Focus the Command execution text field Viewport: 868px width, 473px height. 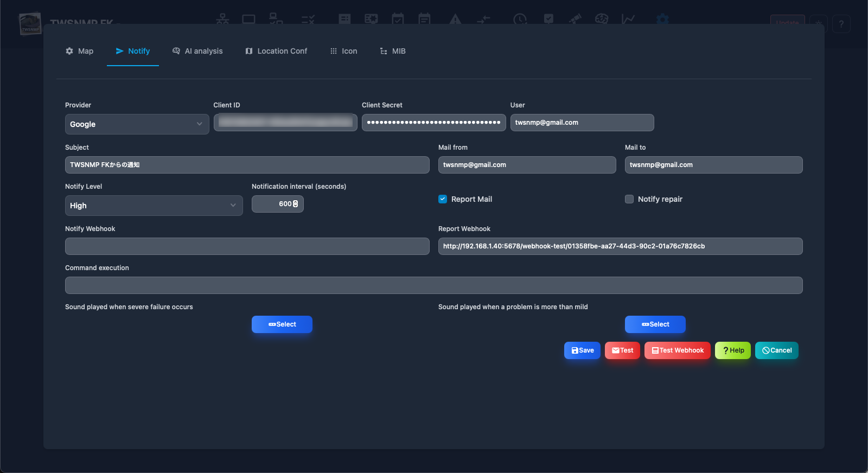click(433, 285)
